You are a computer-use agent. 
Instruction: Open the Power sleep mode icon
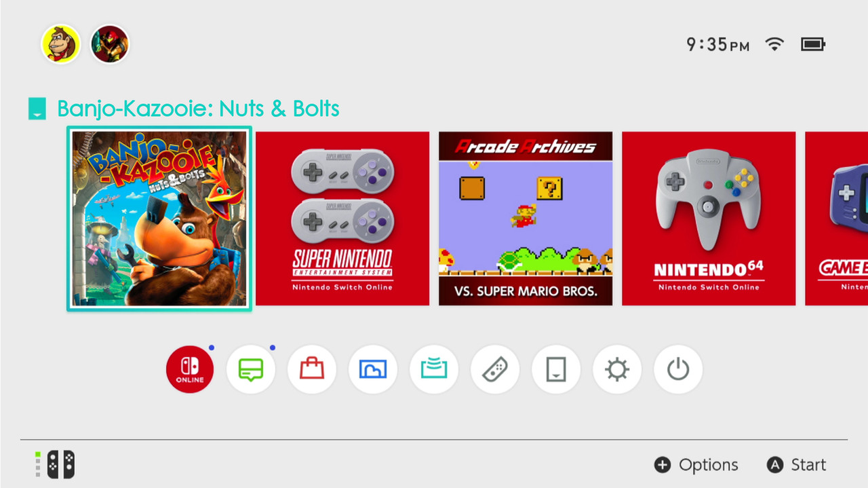[678, 370]
